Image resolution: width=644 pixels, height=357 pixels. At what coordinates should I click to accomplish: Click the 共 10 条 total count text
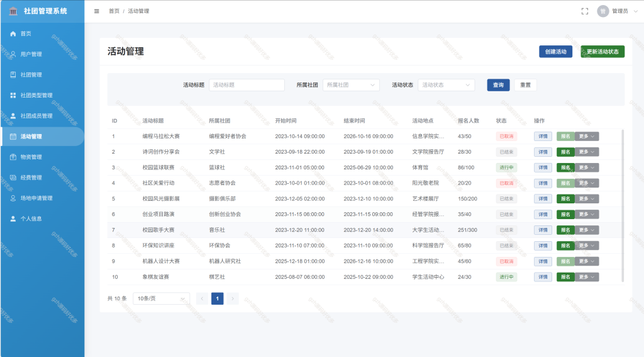click(117, 298)
